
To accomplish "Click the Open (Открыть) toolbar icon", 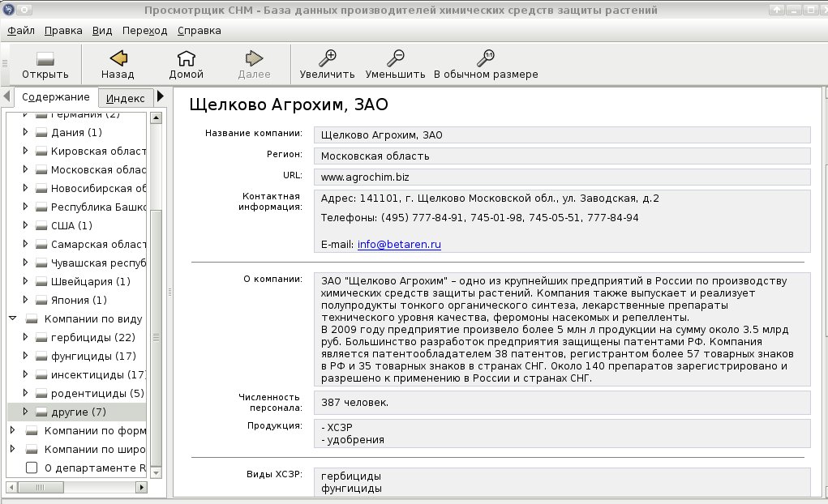I will coord(45,58).
